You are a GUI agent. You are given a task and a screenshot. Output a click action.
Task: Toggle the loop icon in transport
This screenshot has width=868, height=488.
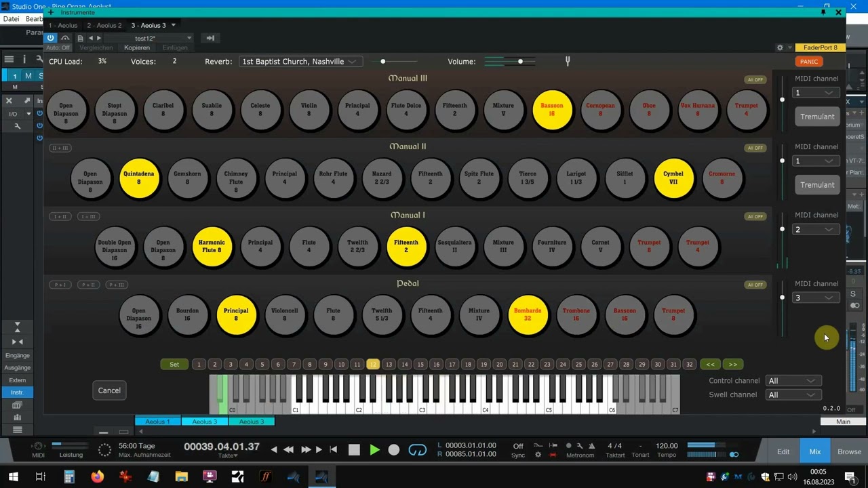click(418, 450)
